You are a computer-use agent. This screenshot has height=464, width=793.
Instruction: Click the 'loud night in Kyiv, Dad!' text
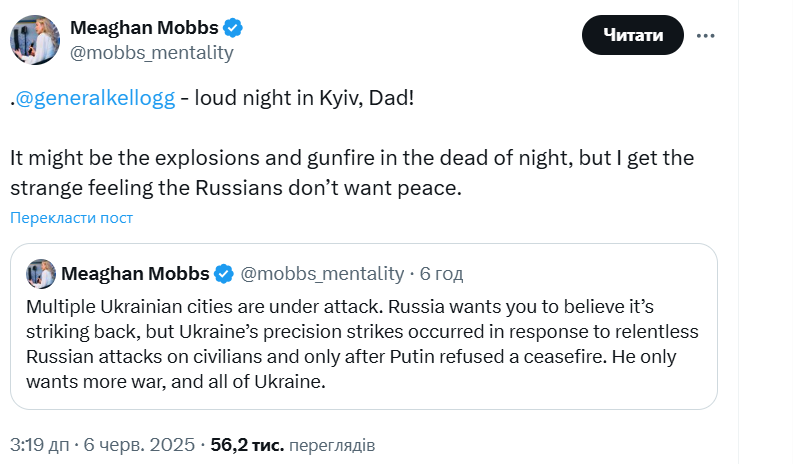304,99
